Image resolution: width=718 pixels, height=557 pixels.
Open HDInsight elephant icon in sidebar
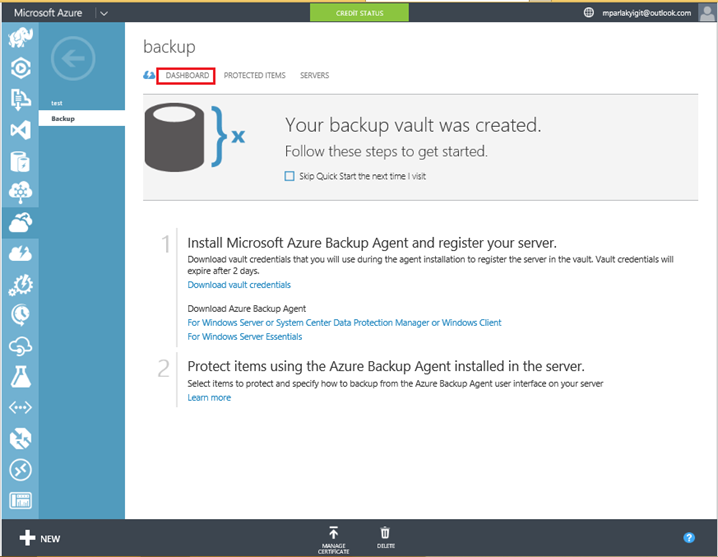20,37
